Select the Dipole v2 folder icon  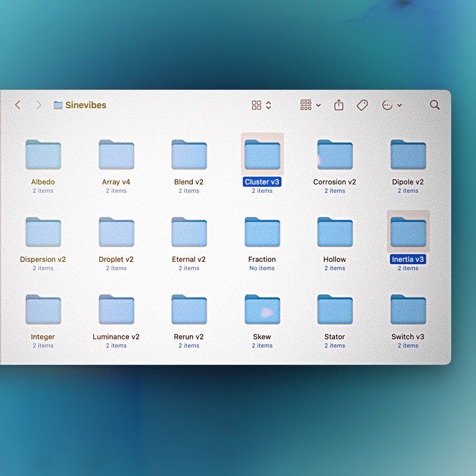point(408,155)
